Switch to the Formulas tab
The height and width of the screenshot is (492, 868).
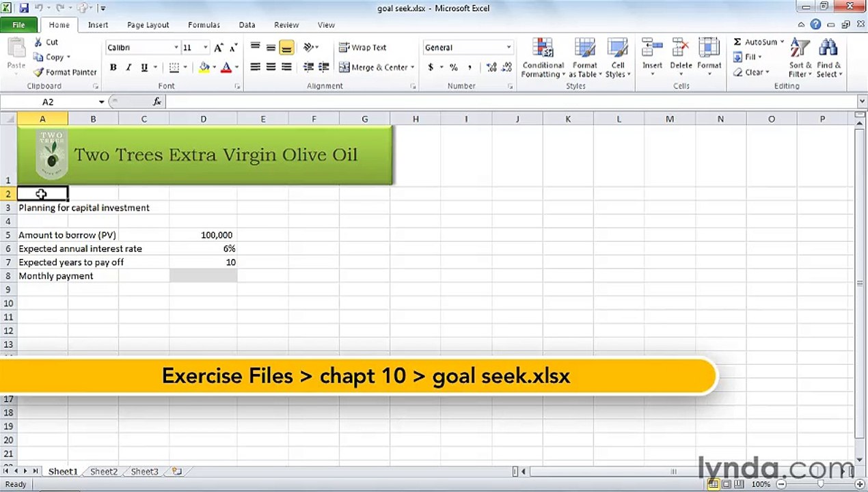tap(204, 25)
